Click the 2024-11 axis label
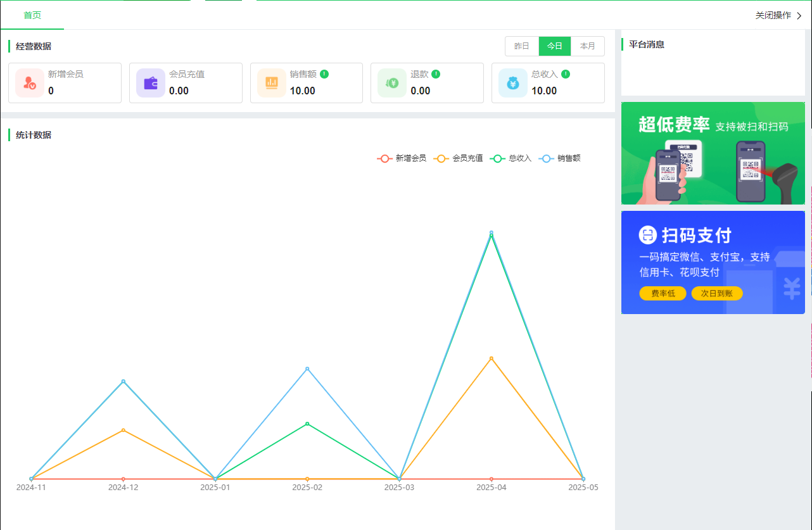The image size is (812, 530). [31, 488]
